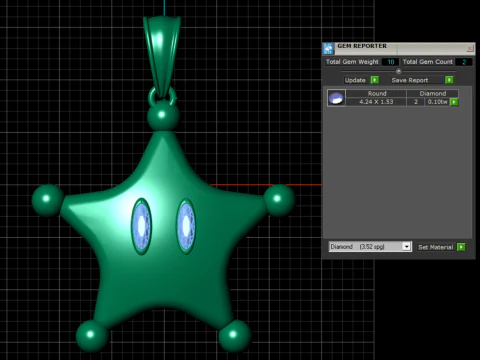Screen dimensions: 480x360
Task: Click the Set Material label button
Action: tap(436, 247)
